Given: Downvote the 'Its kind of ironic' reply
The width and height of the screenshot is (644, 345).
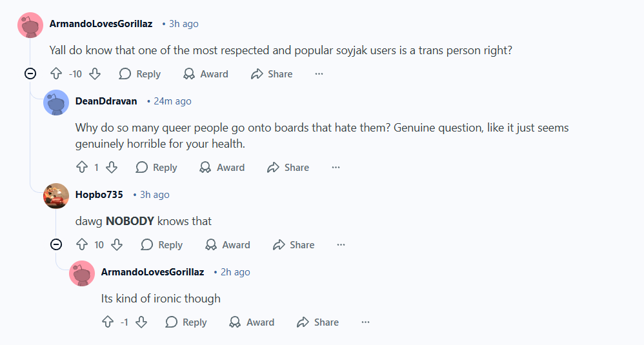Looking at the screenshot, I should (141, 322).
